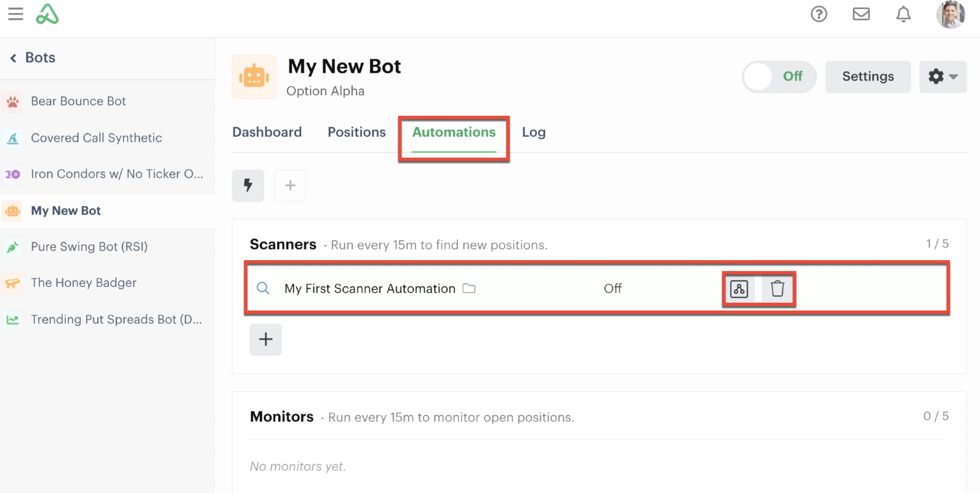Toggle My New Bot on/off switch
The height and width of the screenshot is (493, 980).
tap(779, 77)
